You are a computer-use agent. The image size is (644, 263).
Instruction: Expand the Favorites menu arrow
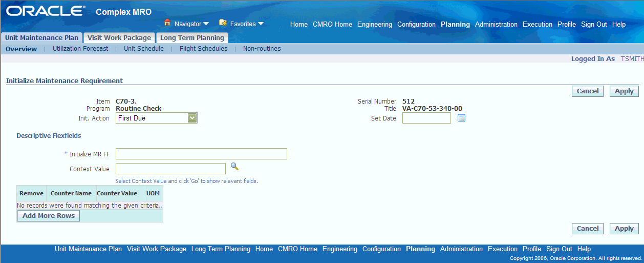click(261, 24)
